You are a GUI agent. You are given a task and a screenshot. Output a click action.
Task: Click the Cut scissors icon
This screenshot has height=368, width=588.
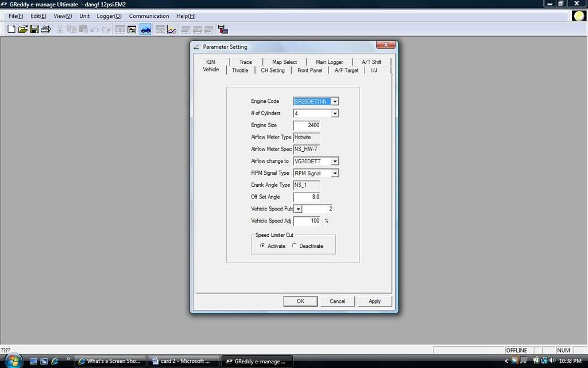point(60,29)
